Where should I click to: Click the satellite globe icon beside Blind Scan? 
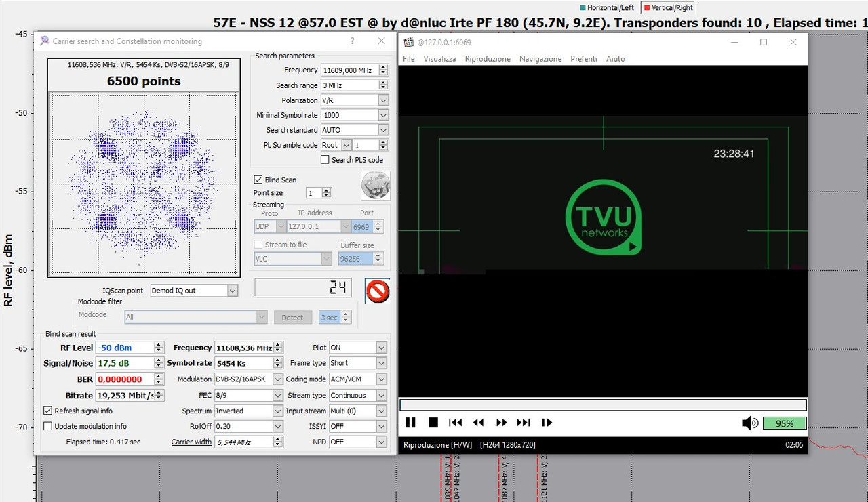point(376,184)
